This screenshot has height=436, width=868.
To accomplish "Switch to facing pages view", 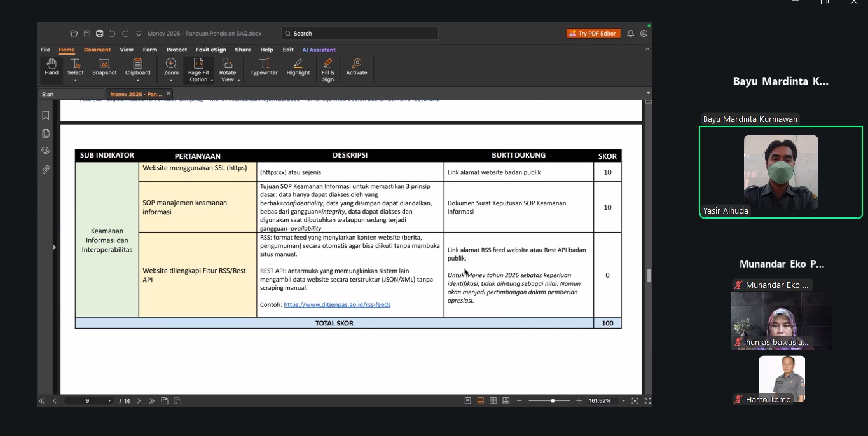I will [x=493, y=401].
